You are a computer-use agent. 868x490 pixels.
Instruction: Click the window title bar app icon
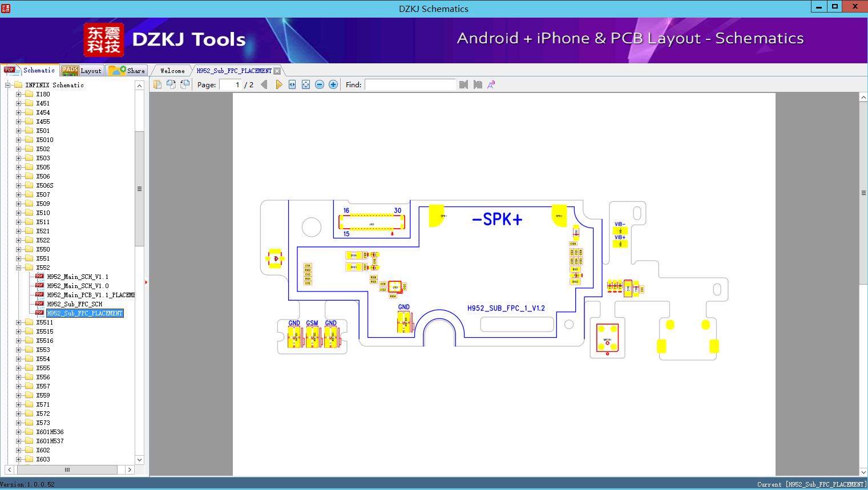coord(6,8)
